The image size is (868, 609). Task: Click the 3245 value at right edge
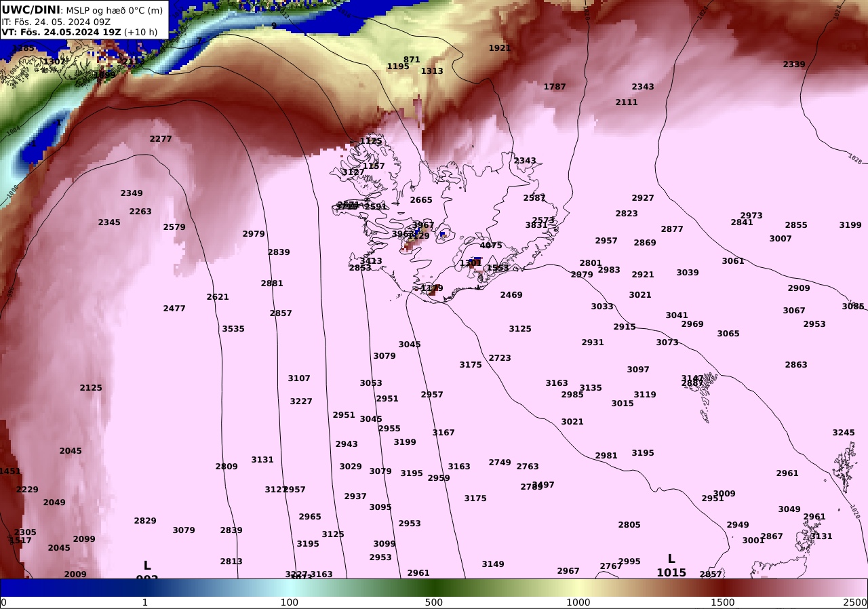[x=844, y=433]
